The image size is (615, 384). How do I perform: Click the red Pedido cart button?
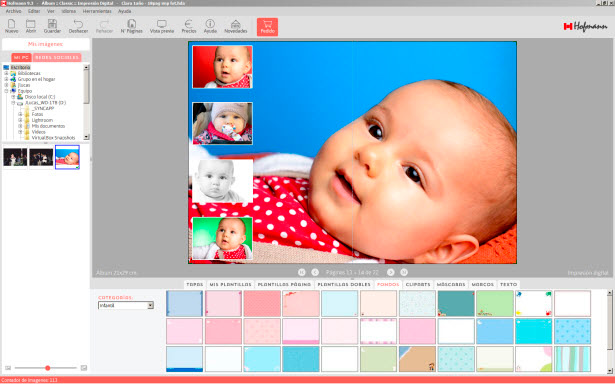267,27
